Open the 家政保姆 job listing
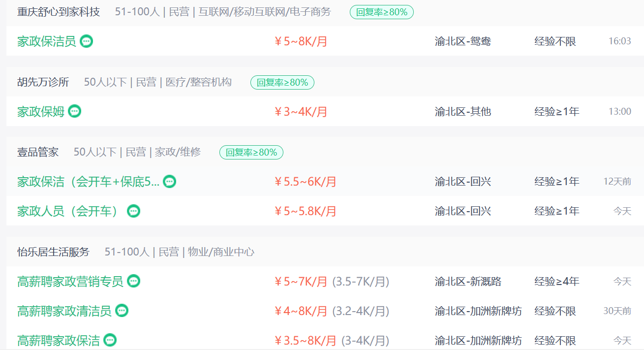The width and height of the screenshot is (644, 350). (x=41, y=112)
